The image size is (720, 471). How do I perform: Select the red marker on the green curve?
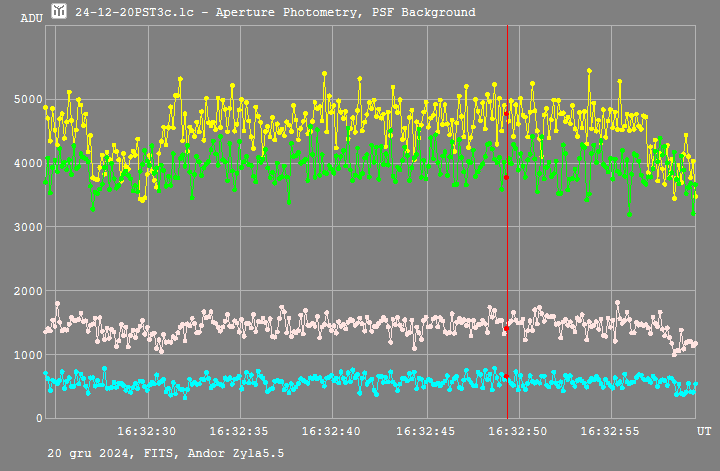[506, 177]
